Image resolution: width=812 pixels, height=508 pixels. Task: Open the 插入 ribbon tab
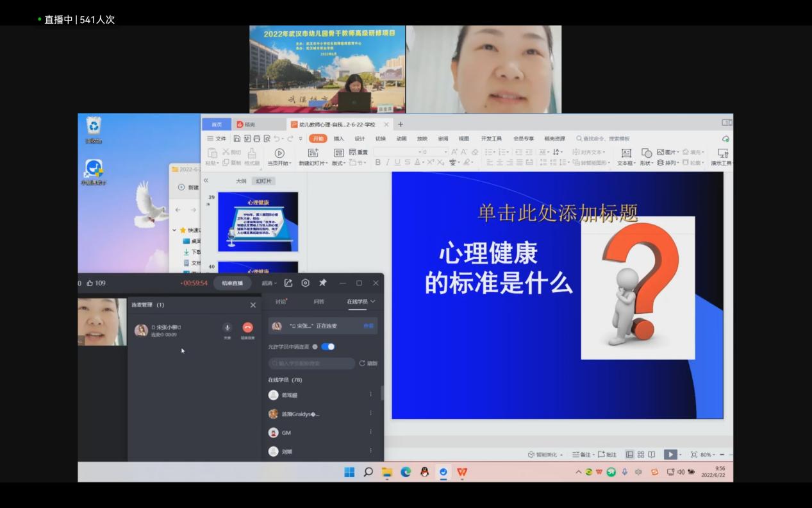point(339,139)
